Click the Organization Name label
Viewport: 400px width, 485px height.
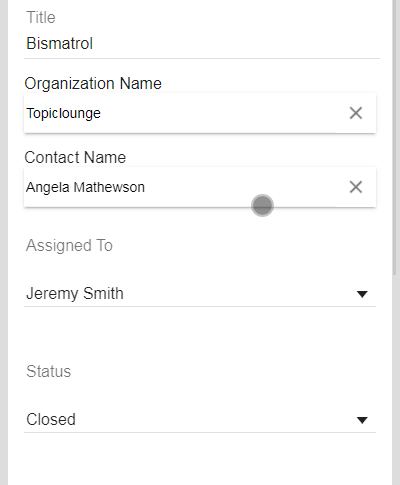[93, 83]
